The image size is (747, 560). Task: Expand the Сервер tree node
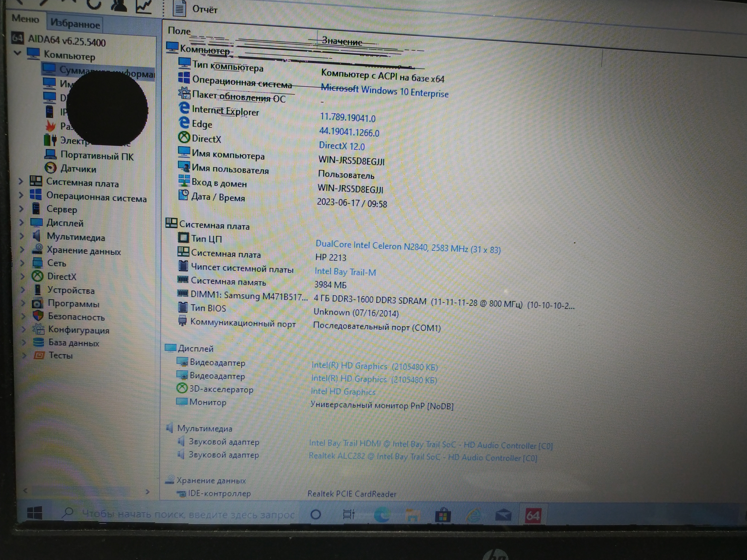(x=21, y=209)
